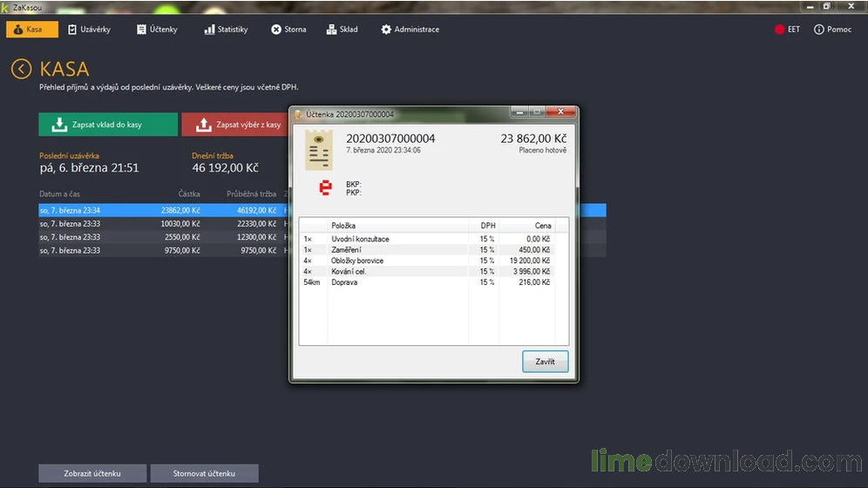
Task: Close the Účtenka dialog window
Action: 560,112
